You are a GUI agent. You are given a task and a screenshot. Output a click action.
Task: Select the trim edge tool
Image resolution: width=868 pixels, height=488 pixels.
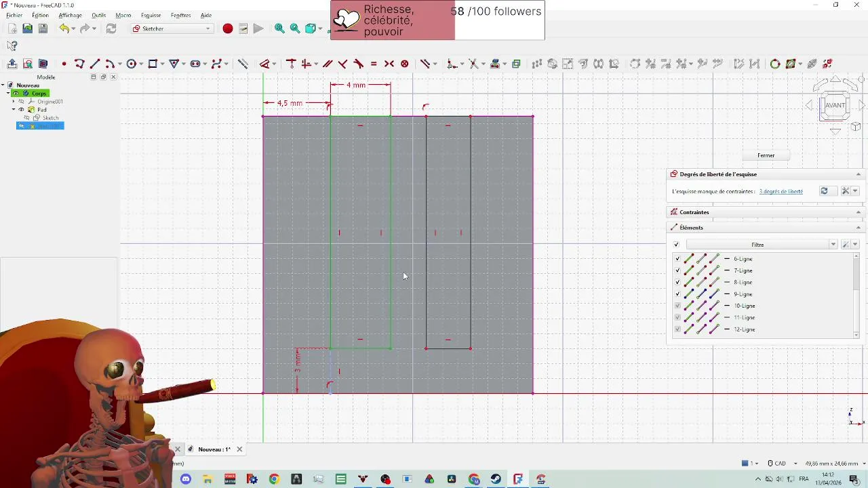pyautogui.click(x=473, y=64)
